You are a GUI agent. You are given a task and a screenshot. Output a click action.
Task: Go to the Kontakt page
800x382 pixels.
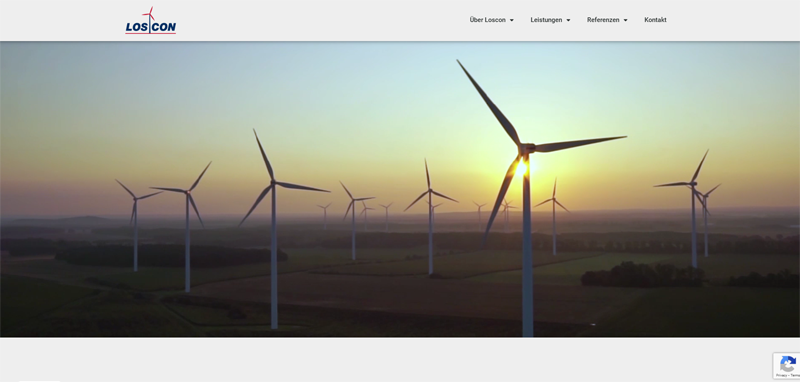655,20
